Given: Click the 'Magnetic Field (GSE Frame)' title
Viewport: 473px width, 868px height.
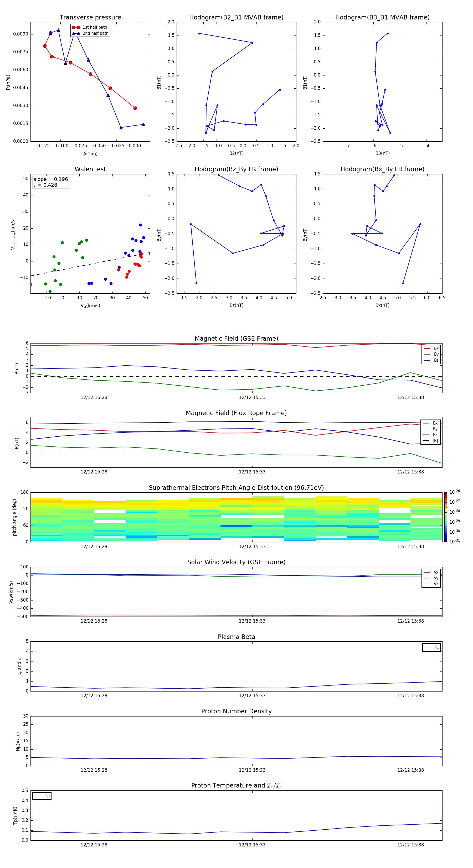Looking at the screenshot, I should tap(236, 339).
